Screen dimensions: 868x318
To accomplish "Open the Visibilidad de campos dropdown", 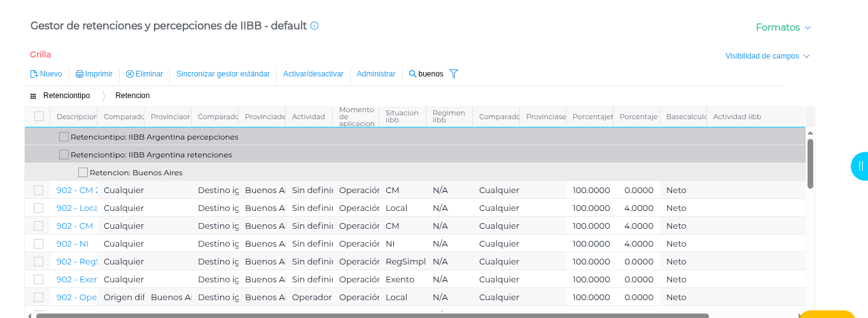I will [x=767, y=56].
